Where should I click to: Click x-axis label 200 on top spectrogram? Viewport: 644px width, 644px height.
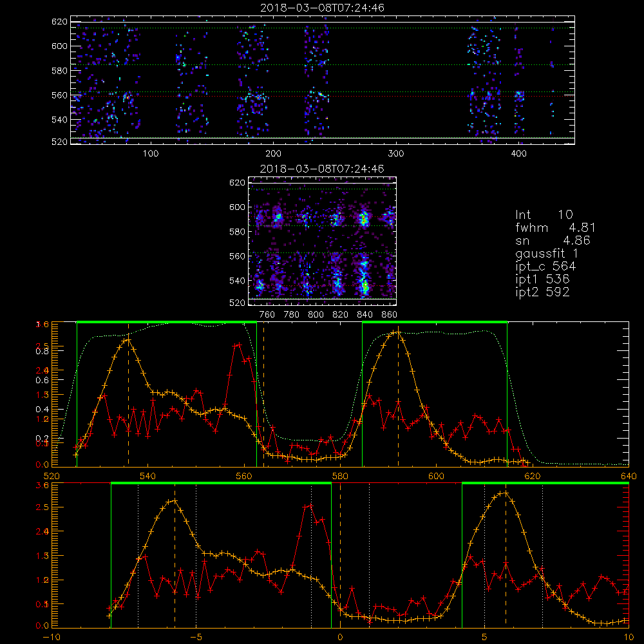point(273,154)
